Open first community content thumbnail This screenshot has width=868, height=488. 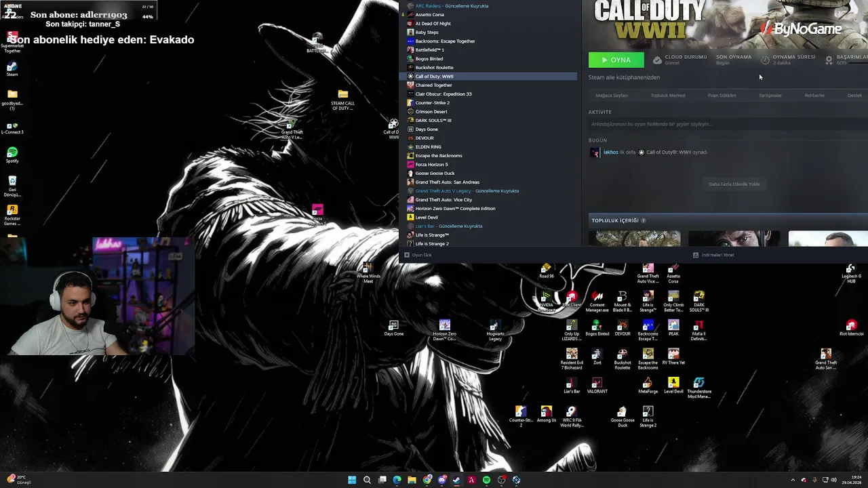tap(635, 239)
